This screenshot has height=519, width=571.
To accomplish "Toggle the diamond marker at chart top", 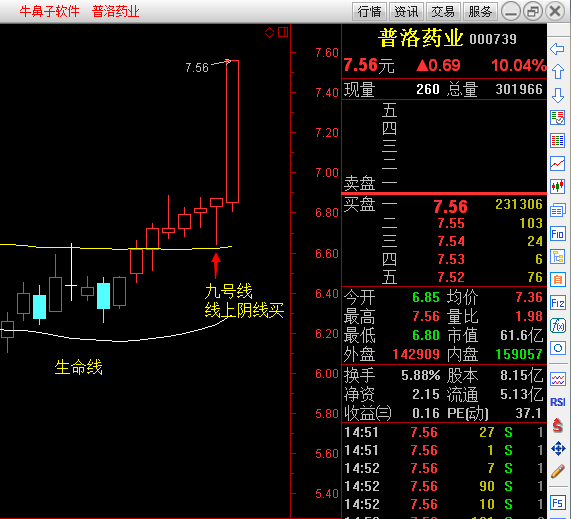I will click(269, 32).
